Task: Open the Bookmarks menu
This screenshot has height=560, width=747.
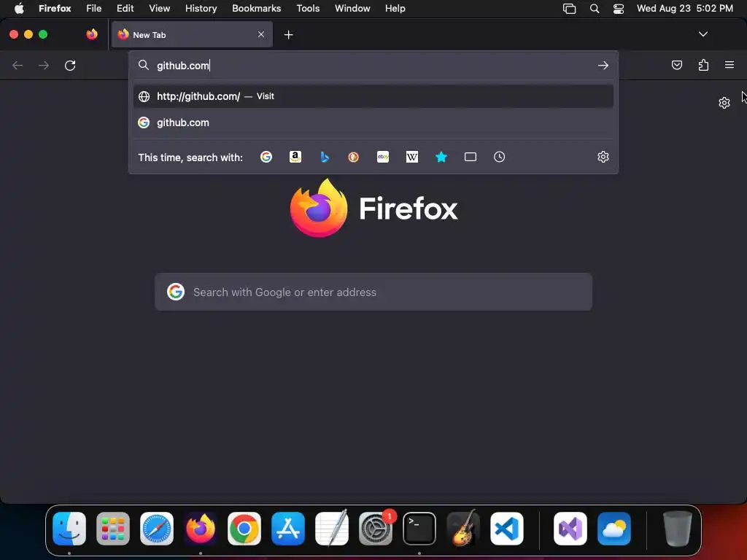Action: click(x=256, y=8)
